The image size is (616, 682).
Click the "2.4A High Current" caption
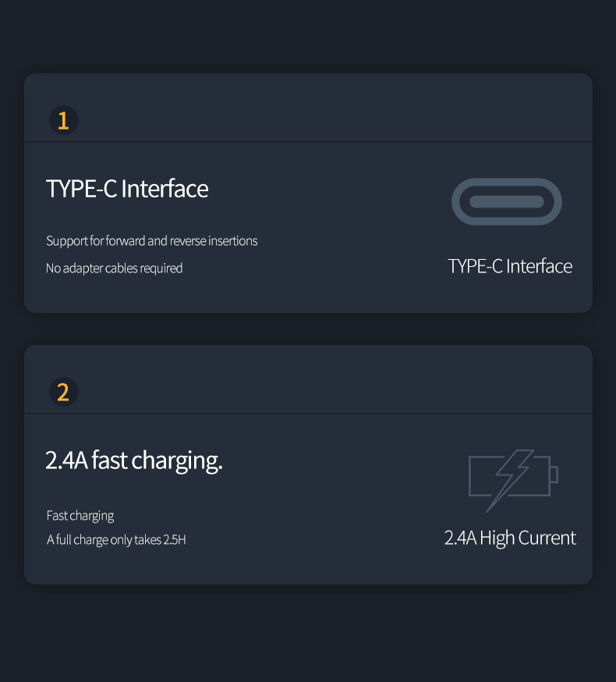(510, 538)
